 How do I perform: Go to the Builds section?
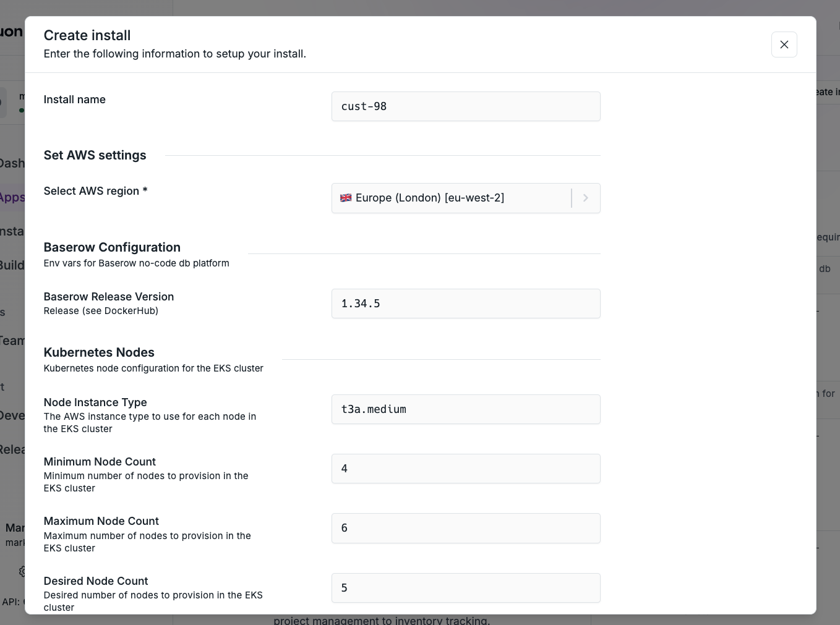point(12,265)
